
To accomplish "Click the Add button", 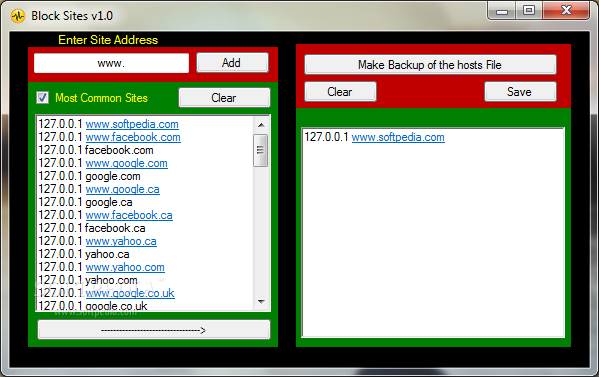I will [232, 63].
